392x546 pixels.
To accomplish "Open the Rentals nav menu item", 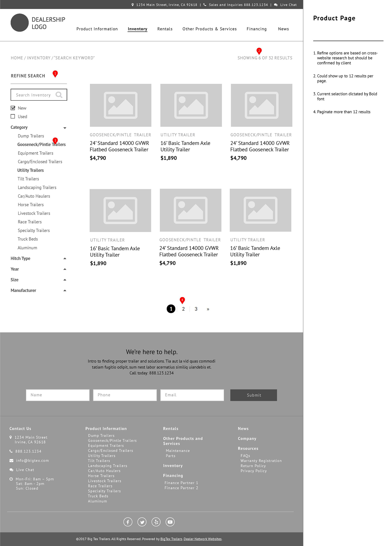I will (165, 29).
